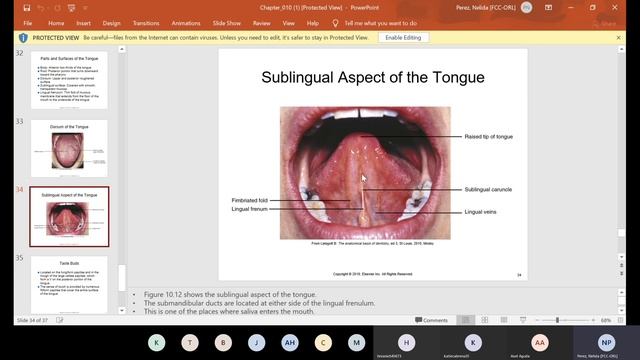
Task: Click participant avatar AA
Action: pos(540,343)
